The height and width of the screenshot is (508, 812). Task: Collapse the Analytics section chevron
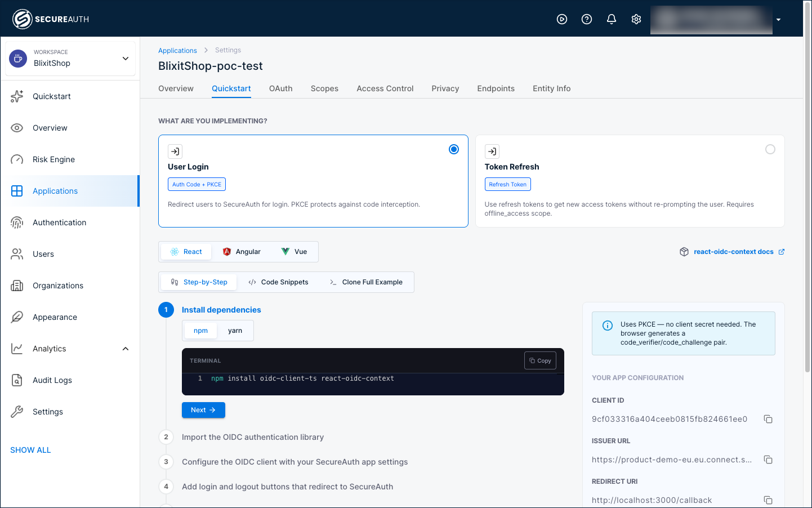[x=126, y=349]
